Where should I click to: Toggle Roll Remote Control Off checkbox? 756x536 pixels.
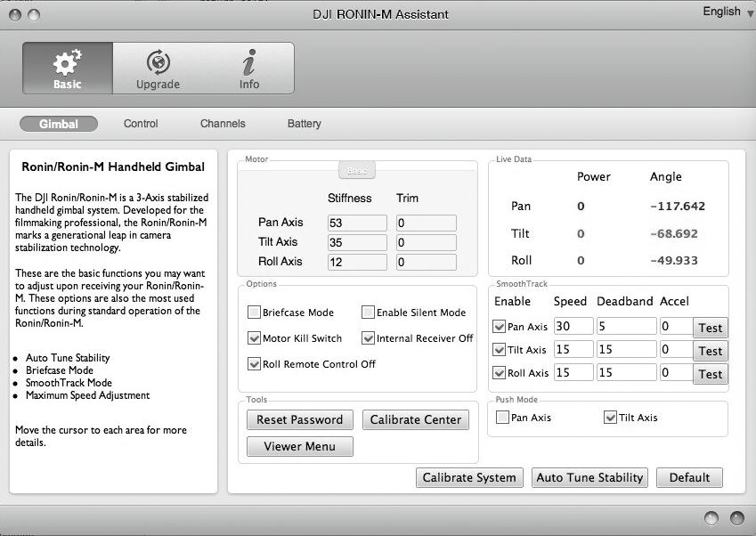pos(254,363)
